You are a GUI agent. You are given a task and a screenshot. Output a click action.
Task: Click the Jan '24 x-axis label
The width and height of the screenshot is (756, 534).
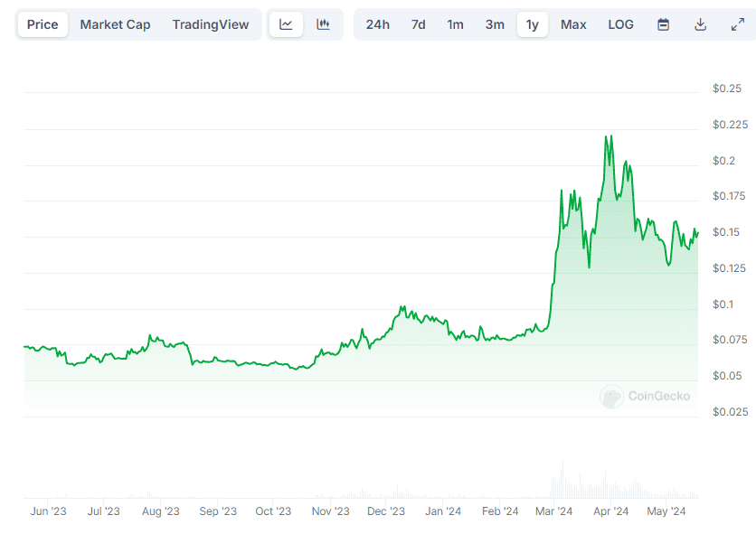coord(443,511)
